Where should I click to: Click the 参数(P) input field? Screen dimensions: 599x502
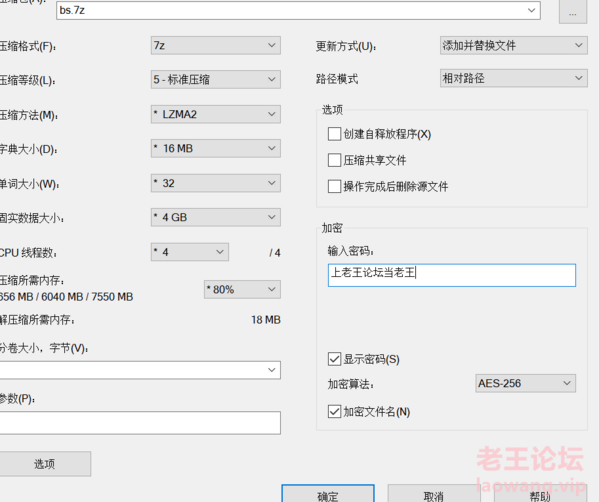pyautogui.click(x=140, y=423)
